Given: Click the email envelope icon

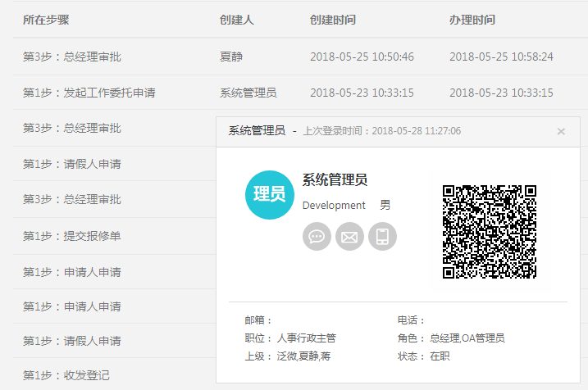Looking at the screenshot, I should (349, 237).
